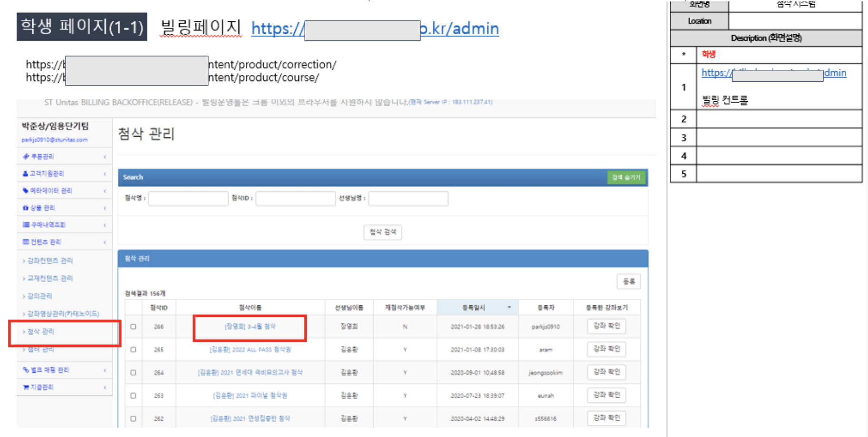Select the checkbox for row 263
This screenshot has width=868, height=437.
pos(133,396)
